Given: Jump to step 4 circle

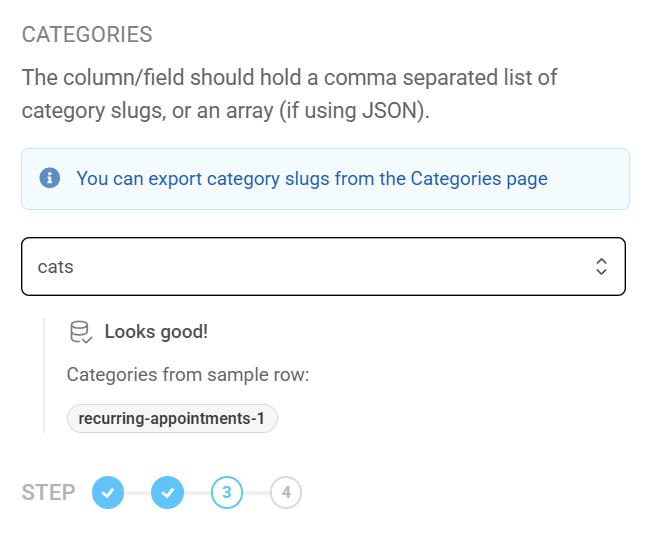Looking at the screenshot, I should tap(286, 492).
